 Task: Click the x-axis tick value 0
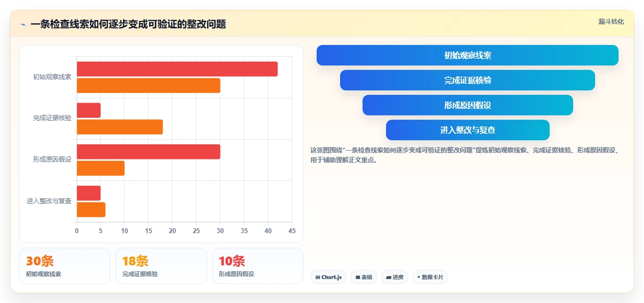coord(77,231)
